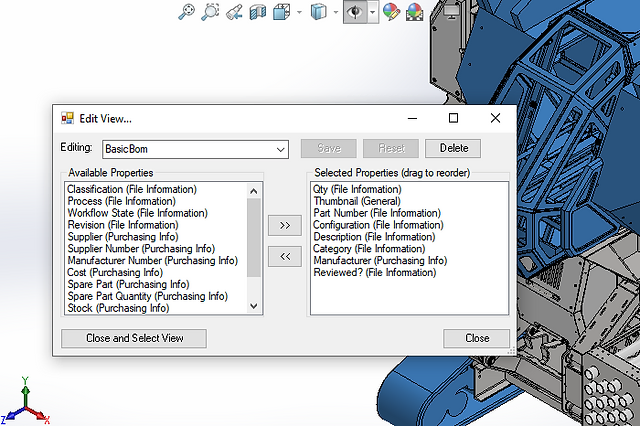Select Stock (Purchasing Info) item
The height and width of the screenshot is (426, 640).
[x=118, y=308]
